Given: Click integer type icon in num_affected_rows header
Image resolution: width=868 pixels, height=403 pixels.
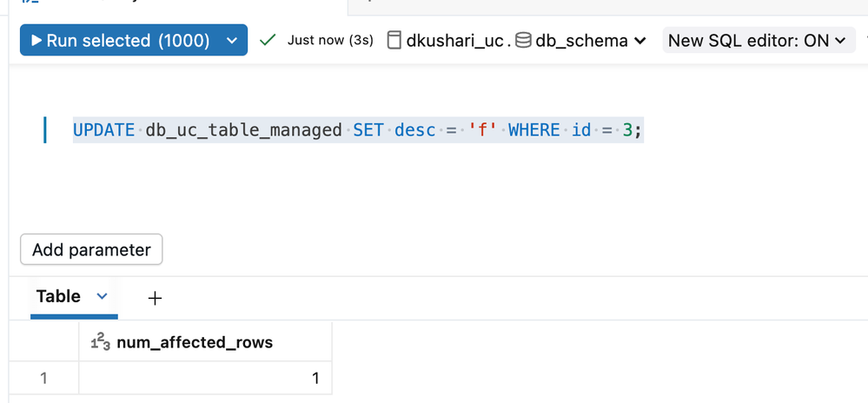Looking at the screenshot, I should [100, 343].
